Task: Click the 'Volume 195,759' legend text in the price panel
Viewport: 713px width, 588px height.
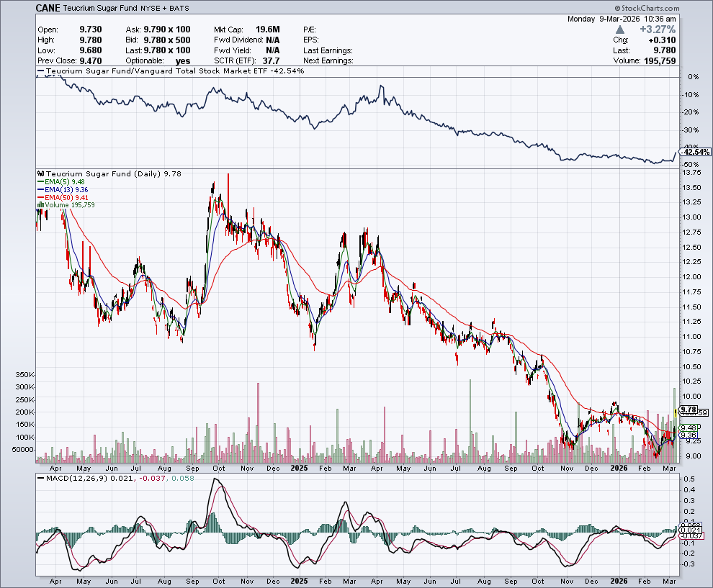Action: [x=70, y=205]
